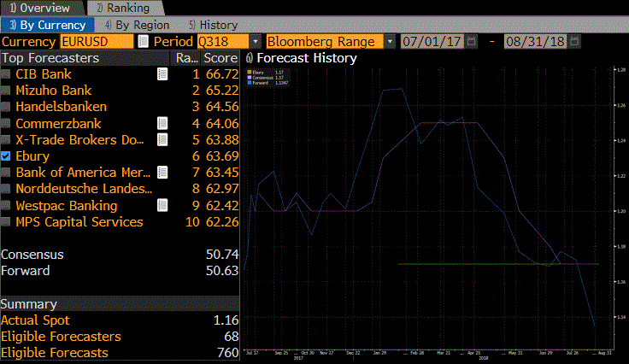Select the History sub-tab
629x364 pixels.
click(214, 25)
